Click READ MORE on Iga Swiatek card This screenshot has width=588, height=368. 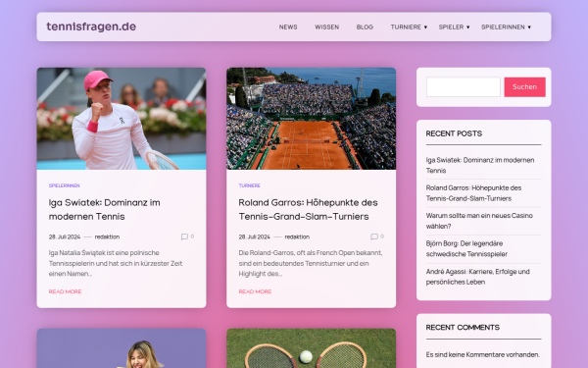[x=66, y=291]
